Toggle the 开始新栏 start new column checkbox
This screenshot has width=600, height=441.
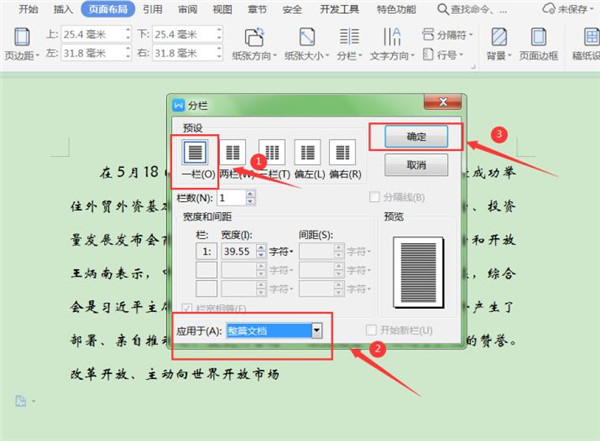pyautogui.click(x=371, y=330)
